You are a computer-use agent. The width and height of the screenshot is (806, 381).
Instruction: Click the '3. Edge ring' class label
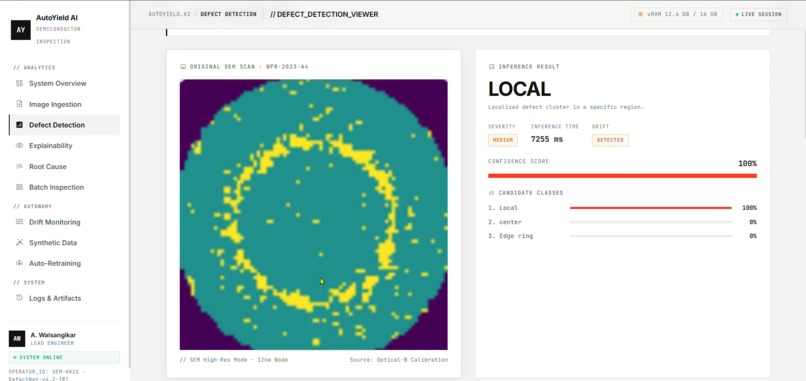click(x=510, y=236)
